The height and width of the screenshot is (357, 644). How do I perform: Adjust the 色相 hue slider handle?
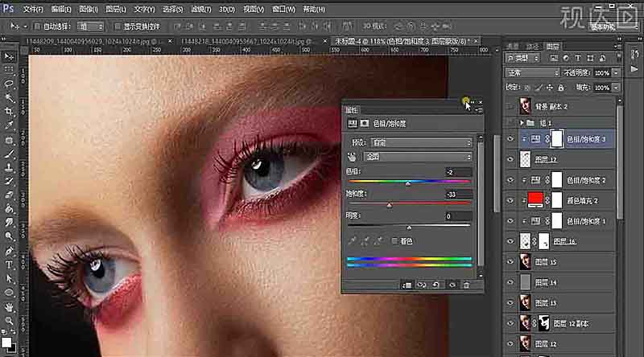(408, 184)
